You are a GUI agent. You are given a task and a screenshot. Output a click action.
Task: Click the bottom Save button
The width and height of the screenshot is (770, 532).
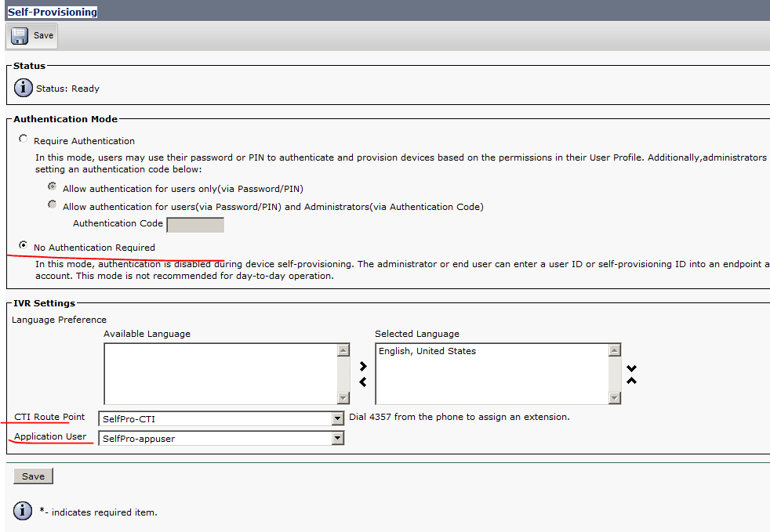pyautogui.click(x=33, y=476)
